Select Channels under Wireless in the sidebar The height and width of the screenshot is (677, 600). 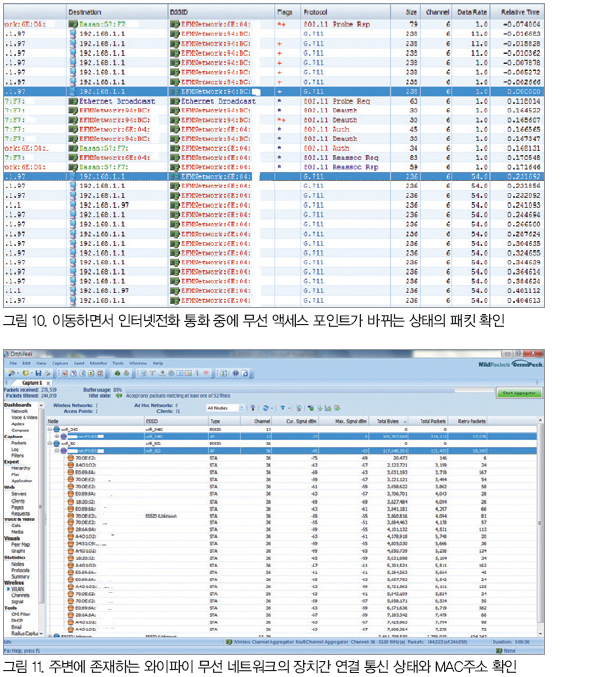coord(22,596)
